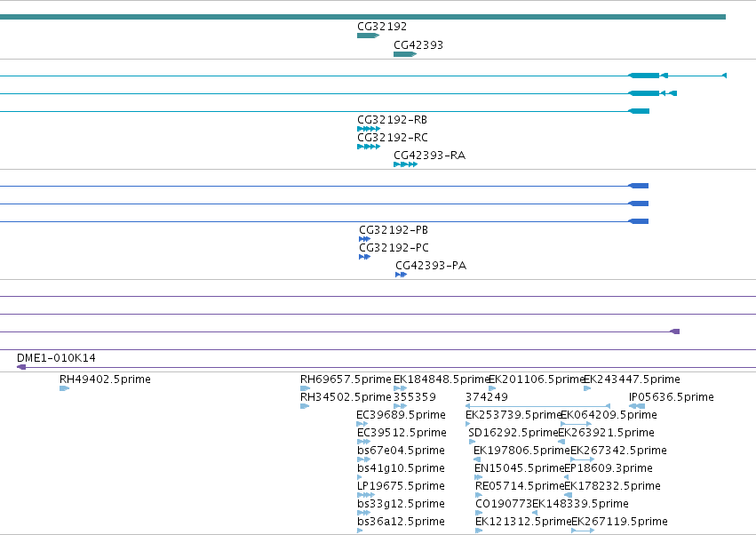This screenshot has height=535, width=756.
Task: Click the LP19675.5prime arrow glyph
Action: point(366,495)
